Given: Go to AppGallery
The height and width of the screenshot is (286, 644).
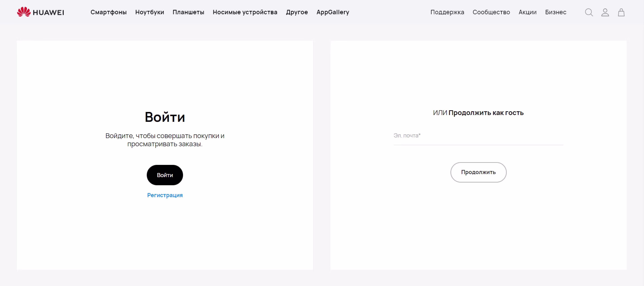Looking at the screenshot, I should [333, 12].
